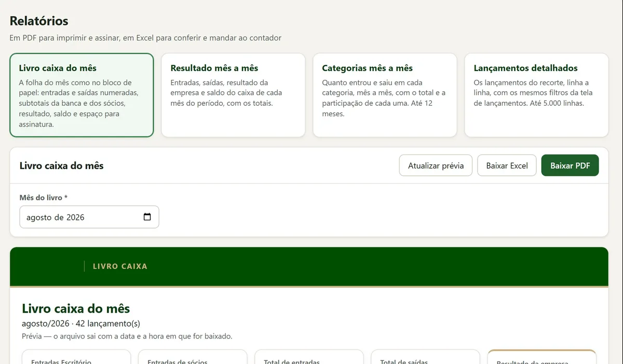Viewport: 623px width, 364px height.
Task: Click the Em PDF para imprimir subtitle
Action: tap(146, 38)
